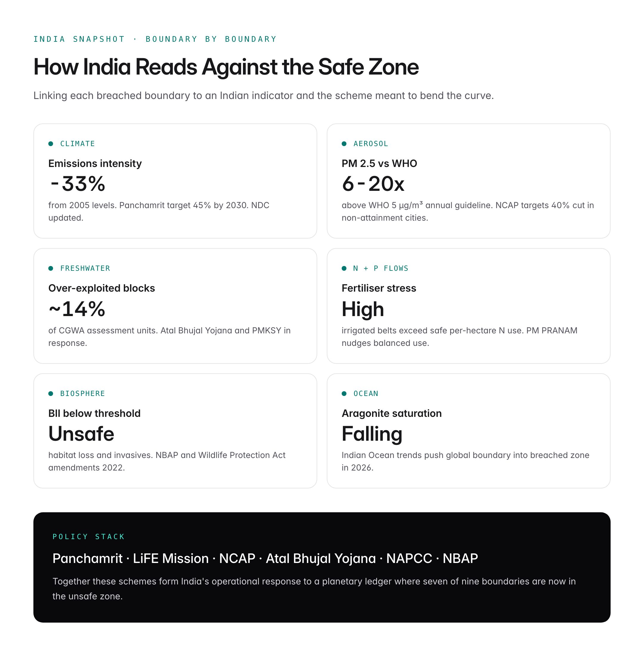644x656 pixels.
Task: Select the green dot beside FRESHWATER
Action: [51, 268]
